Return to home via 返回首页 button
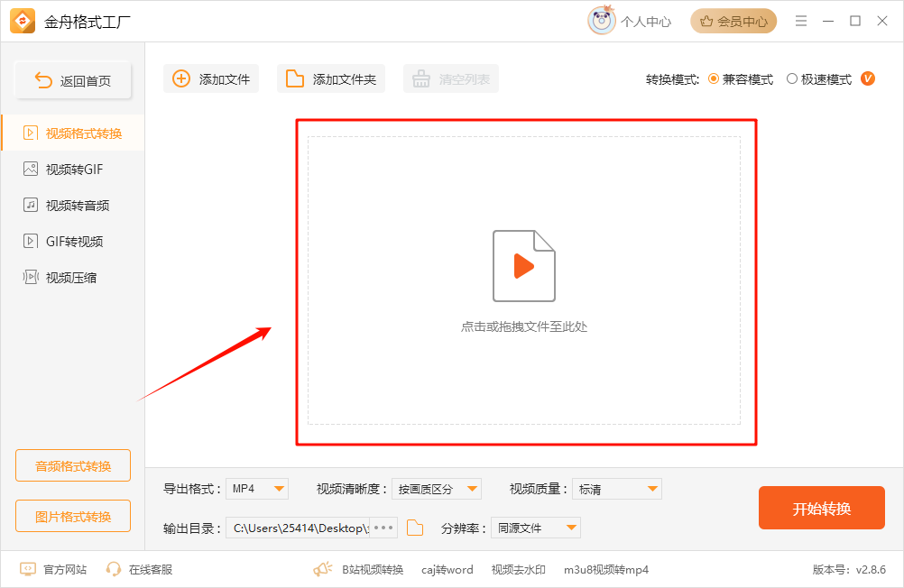Image resolution: width=904 pixels, height=588 pixels. 73,80
